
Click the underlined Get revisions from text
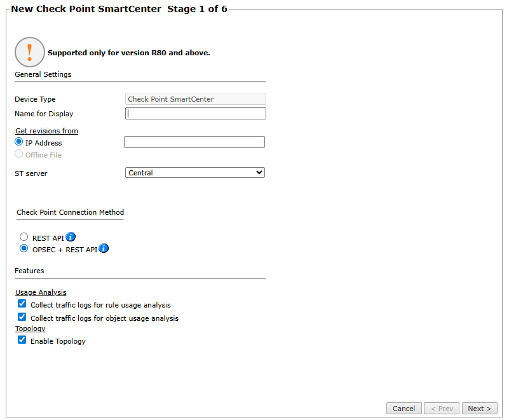pos(46,131)
